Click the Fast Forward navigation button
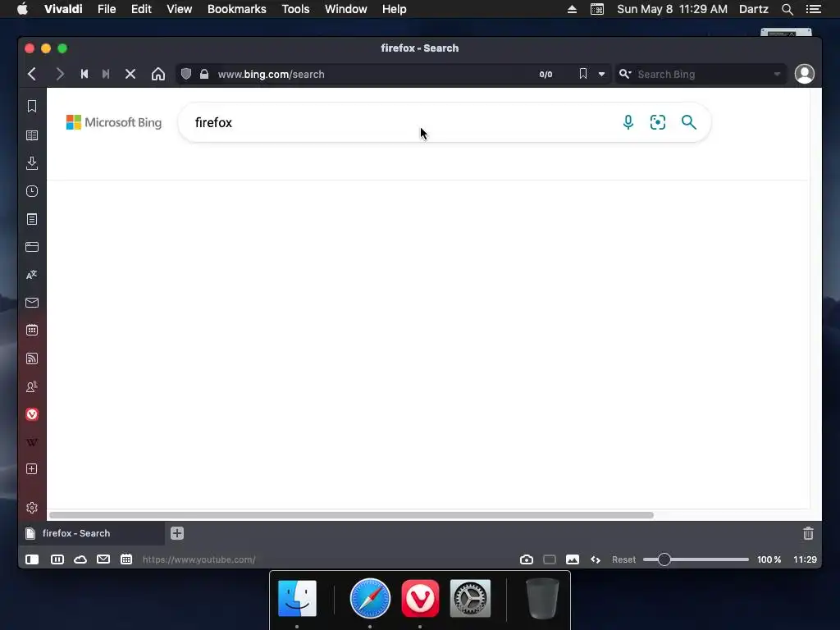 pos(106,74)
